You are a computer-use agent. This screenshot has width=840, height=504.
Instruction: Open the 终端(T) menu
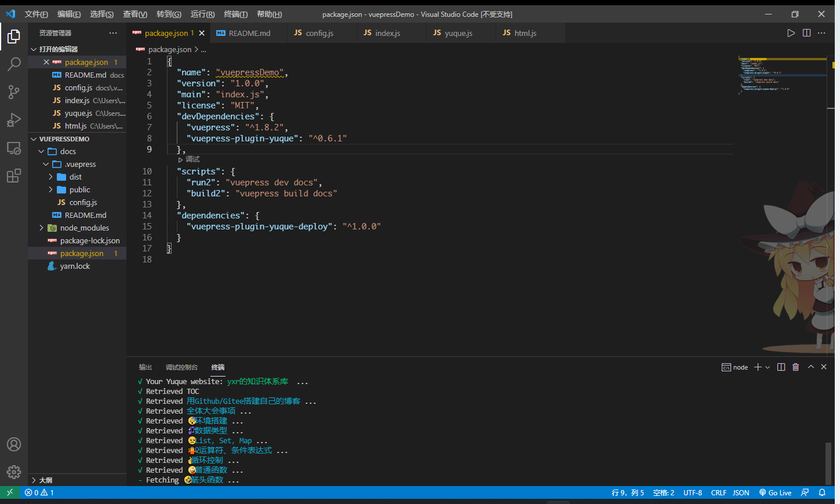click(235, 14)
